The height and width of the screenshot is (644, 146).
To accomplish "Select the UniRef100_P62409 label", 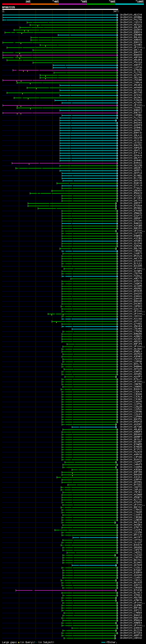I will coord(131,452).
